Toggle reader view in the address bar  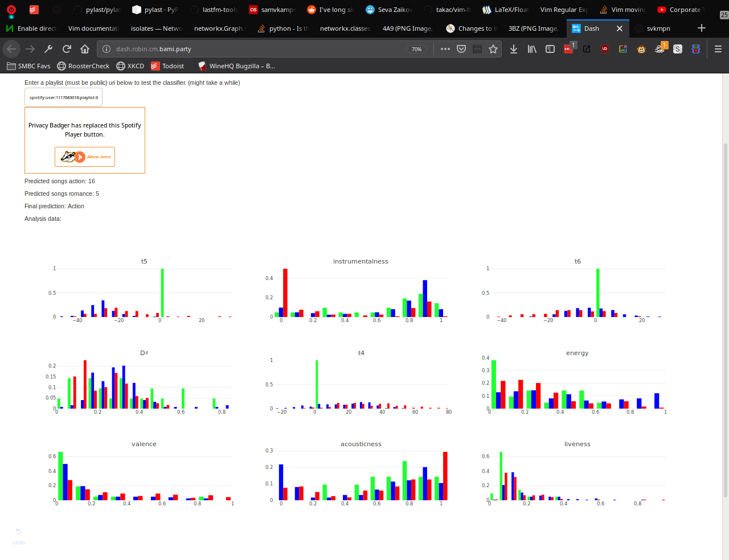pos(477,49)
